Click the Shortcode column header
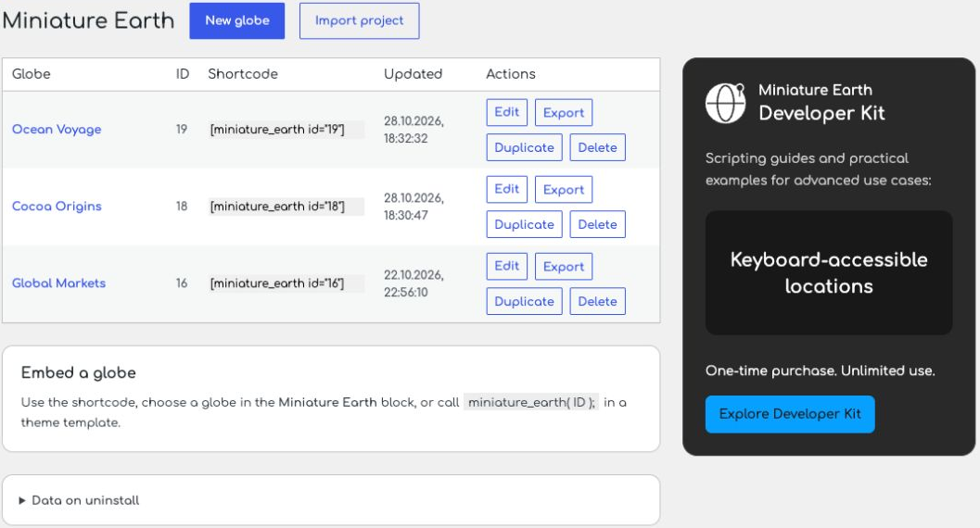The image size is (980, 528). [x=243, y=74]
